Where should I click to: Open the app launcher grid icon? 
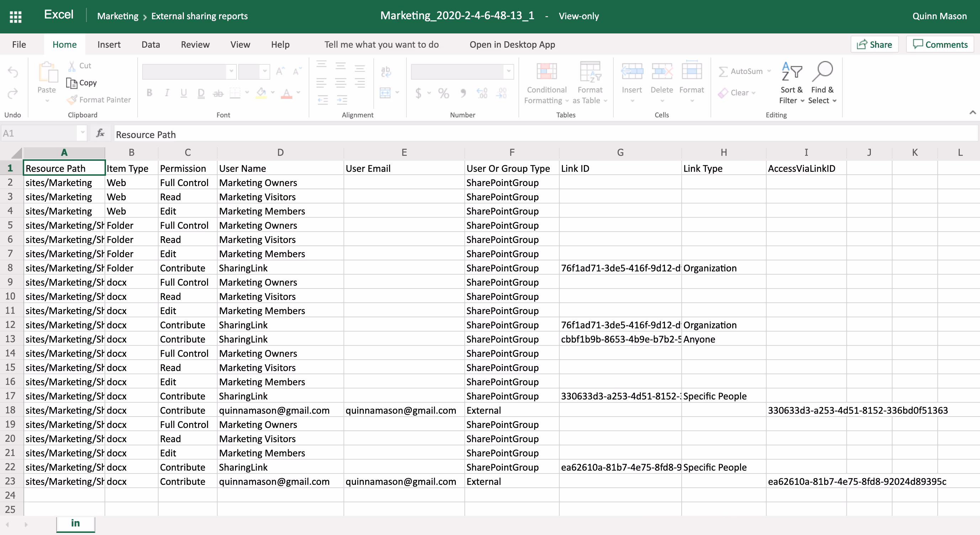15,16
